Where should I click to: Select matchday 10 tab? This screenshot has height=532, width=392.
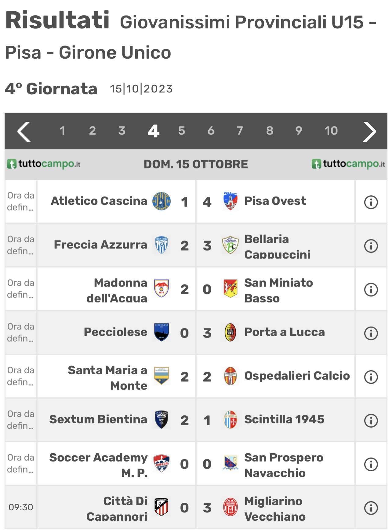pyautogui.click(x=331, y=131)
